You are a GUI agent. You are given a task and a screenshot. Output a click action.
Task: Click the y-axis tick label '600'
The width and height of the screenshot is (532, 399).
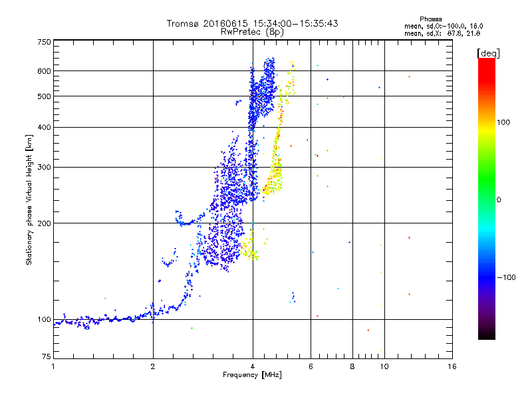pyautogui.click(x=44, y=71)
